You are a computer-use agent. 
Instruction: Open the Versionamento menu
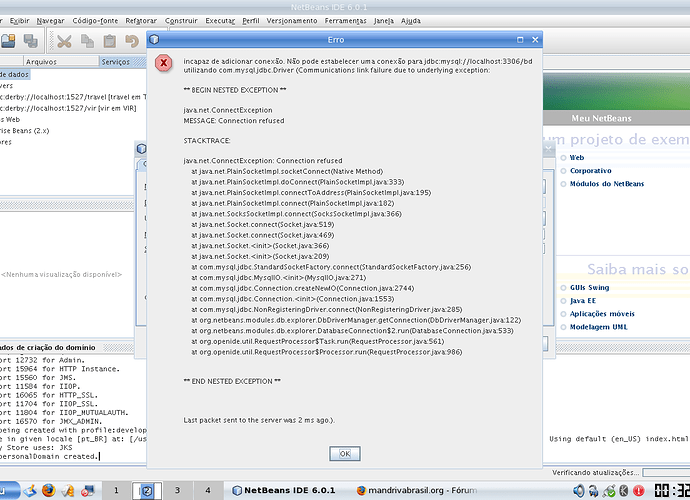(292, 21)
